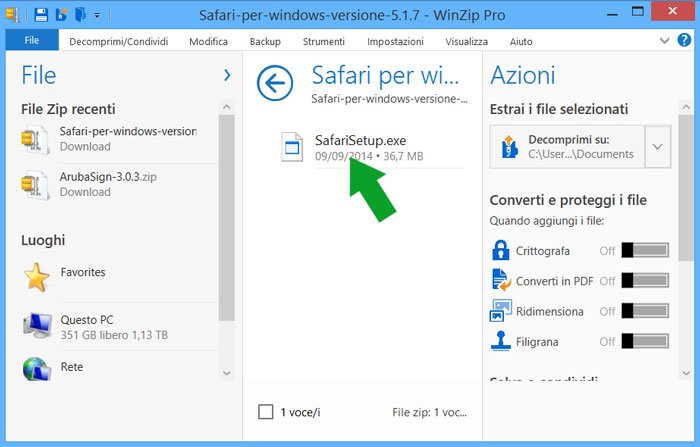Image resolution: width=700 pixels, height=447 pixels.
Task: Open the Decomprimi su destination dropdown
Action: tap(658, 146)
